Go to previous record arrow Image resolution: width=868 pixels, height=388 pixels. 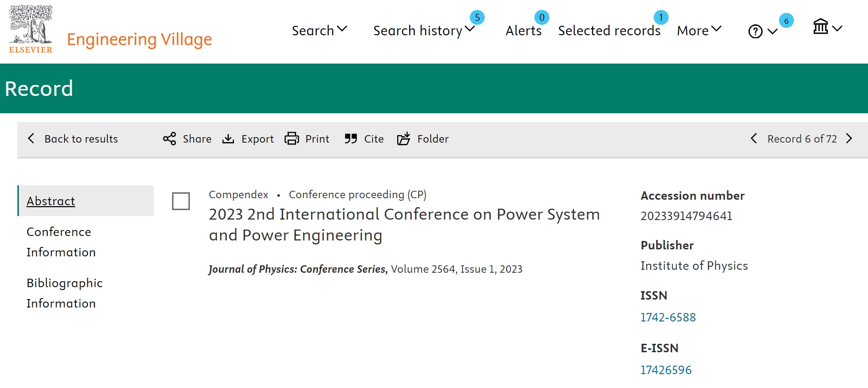(x=754, y=139)
